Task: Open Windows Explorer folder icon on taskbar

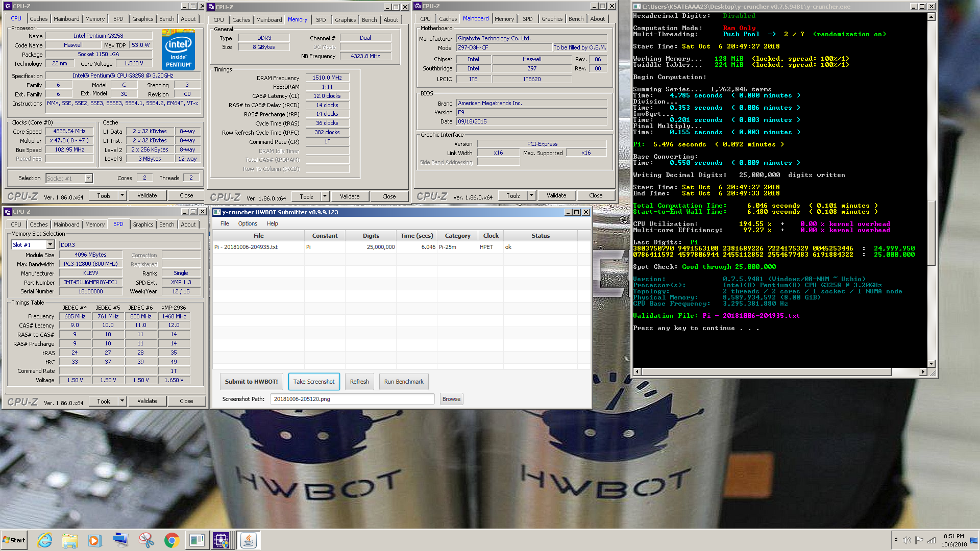Action: pos(70,540)
